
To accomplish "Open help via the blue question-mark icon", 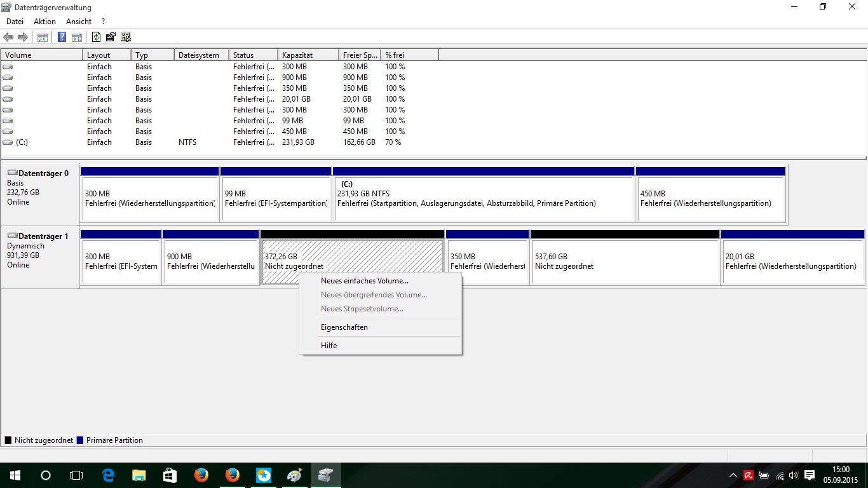I will click(62, 37).
